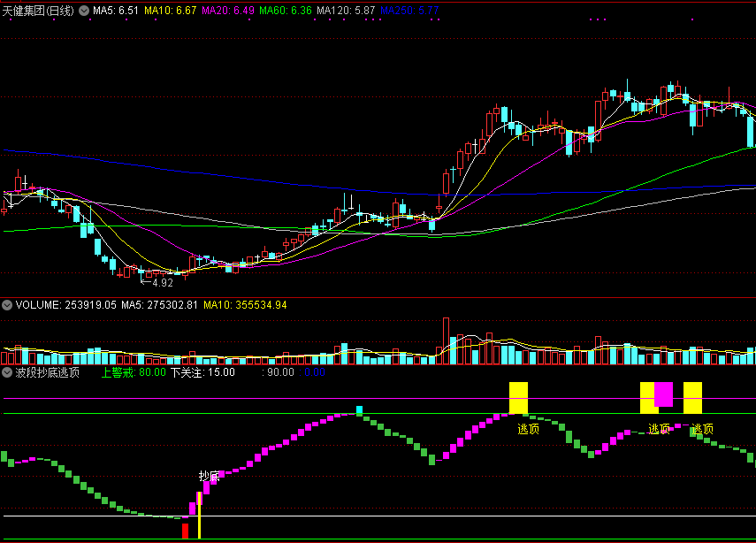Click the red bottom signal bar
The width and height of the screenshot is (756, 543).
(x=185, y=531)
